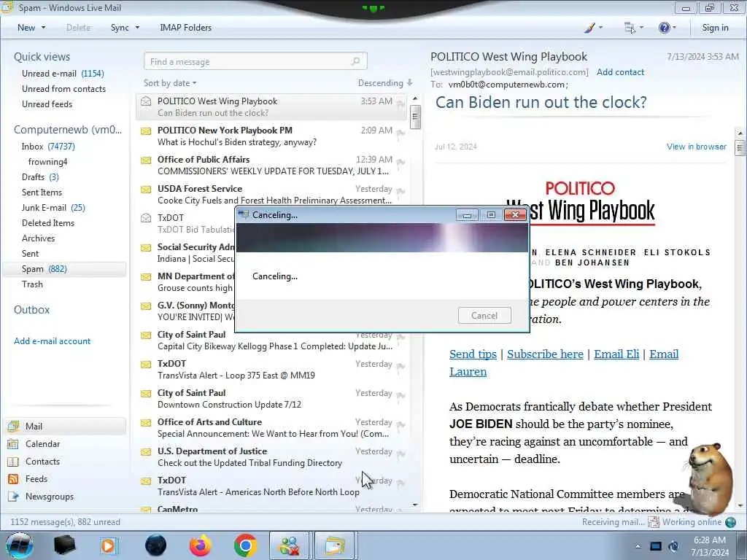This screenshot has height=560, width=747.
Task: Select Unread e-mail quick view
Action: coord(63,74)
